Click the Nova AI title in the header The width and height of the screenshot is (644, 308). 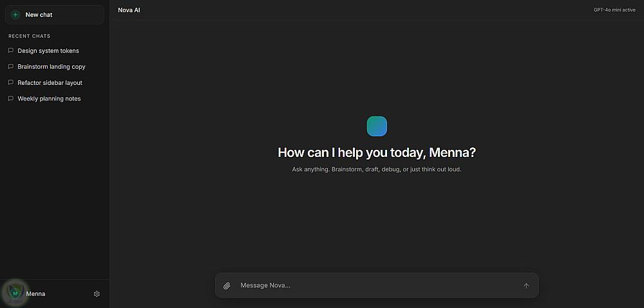click(x=129, y=10)
